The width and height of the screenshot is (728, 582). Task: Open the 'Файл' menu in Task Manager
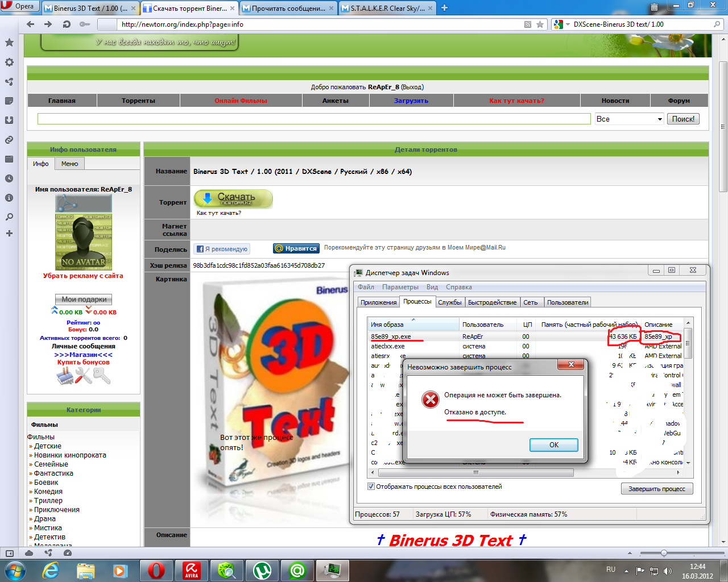coord(366,287)
